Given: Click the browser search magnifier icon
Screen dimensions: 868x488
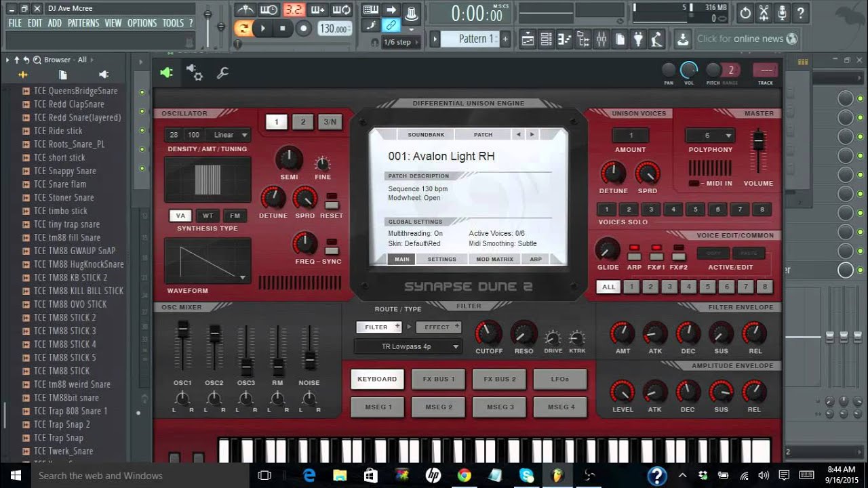Looking at the screenshot, I should [37, 60].
